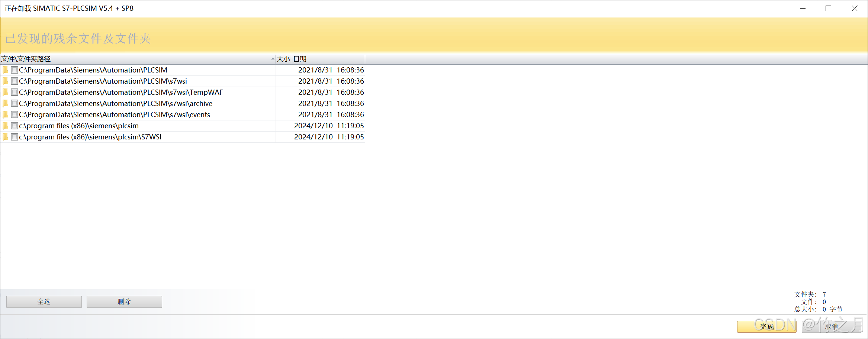Click date cell of the siemens\plcsim row
The width and height of the screenshot is (868, 339).
point(329,126)
